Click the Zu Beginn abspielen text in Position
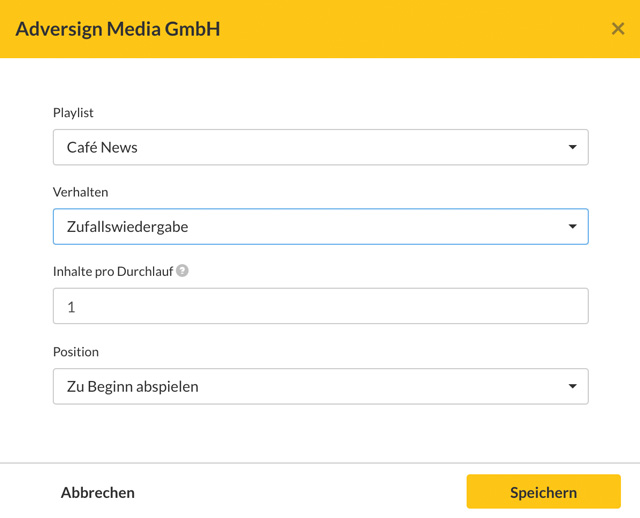This screenshot has width=640, height=518. tap(133, 387)
